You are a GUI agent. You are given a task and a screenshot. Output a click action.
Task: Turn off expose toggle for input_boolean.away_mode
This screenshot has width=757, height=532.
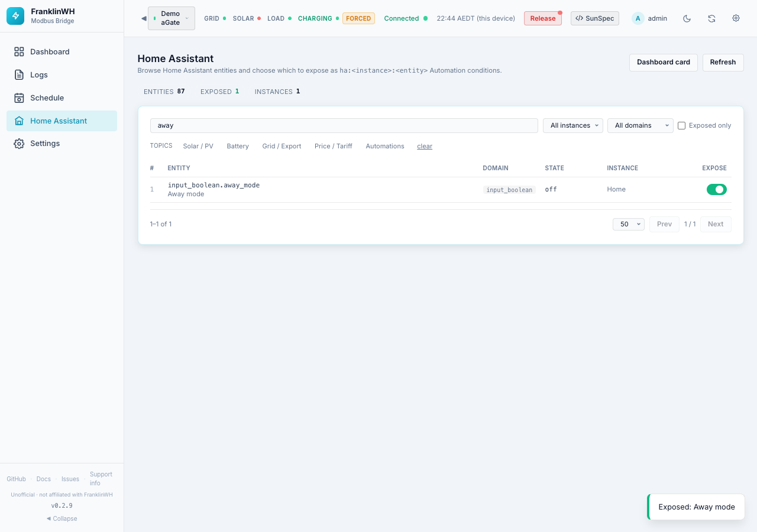point(716,190)
